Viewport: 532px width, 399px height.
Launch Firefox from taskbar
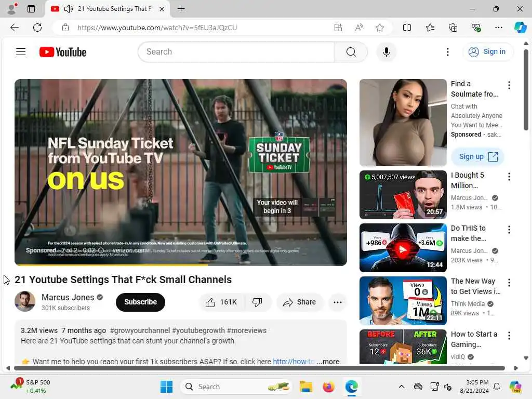tap(328, 387)
